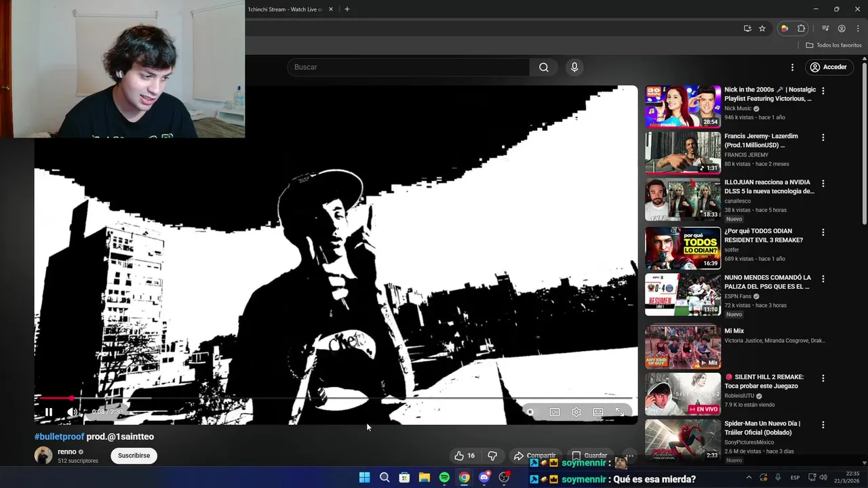Install app icon in the address bar

(747, 28)
